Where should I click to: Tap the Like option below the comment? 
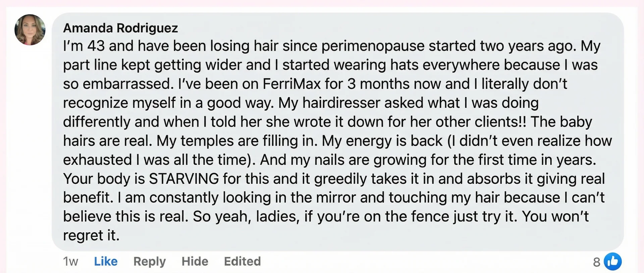click(105, 261)
